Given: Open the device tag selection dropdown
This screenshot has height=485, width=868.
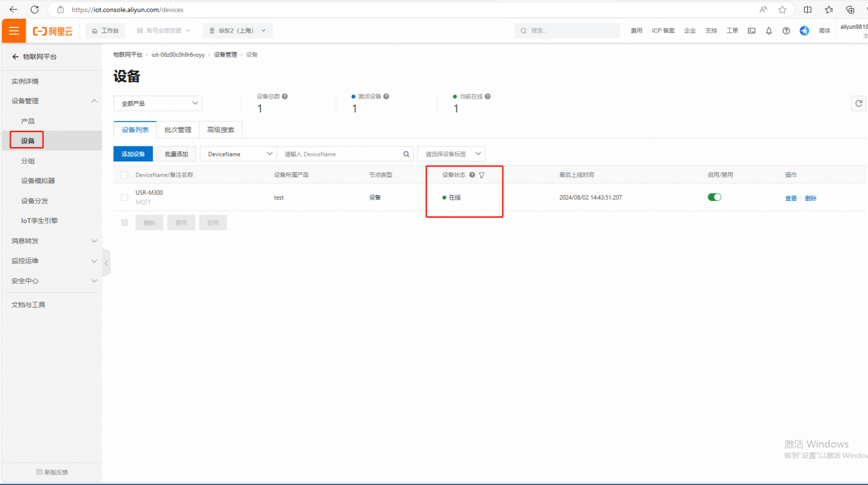Looking at the screenshot, I should pos(451,154).
